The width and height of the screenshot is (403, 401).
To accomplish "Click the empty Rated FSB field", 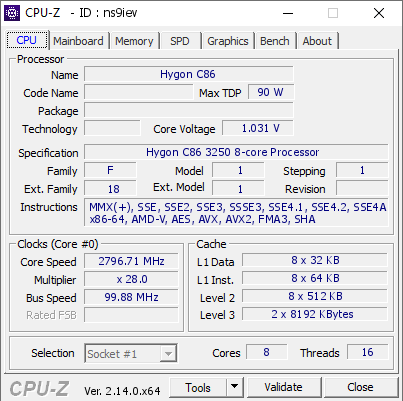I will [x=131, y=315].
